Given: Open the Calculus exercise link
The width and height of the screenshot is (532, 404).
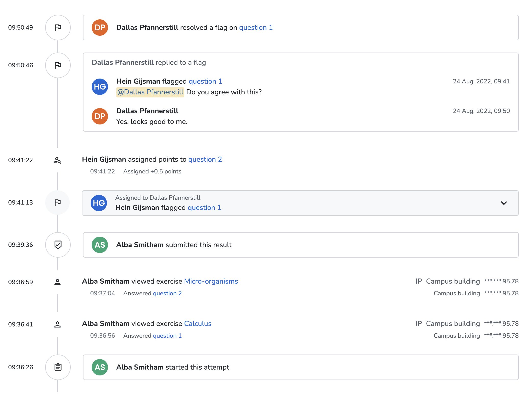Looking at the screenshot, I should click(198, 324).
